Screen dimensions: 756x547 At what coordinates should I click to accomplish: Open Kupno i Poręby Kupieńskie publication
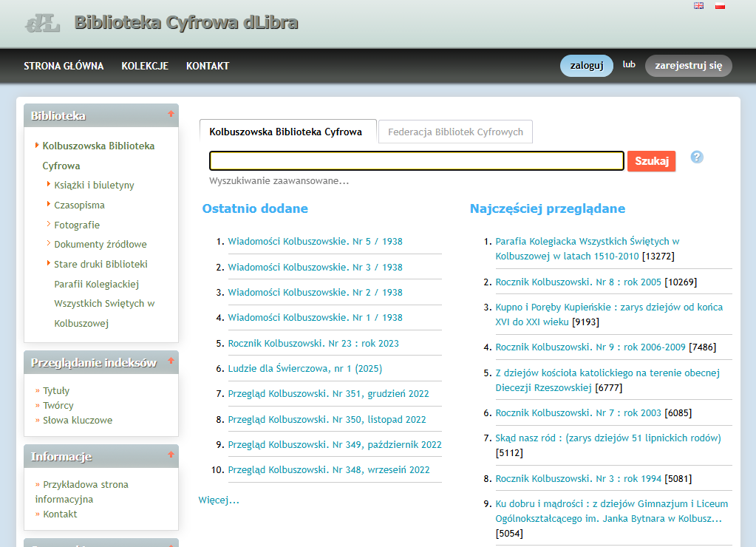pos(609,314)
